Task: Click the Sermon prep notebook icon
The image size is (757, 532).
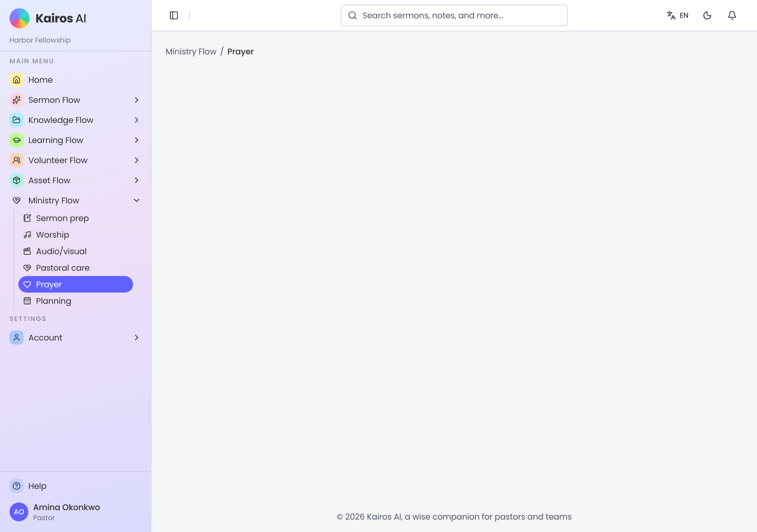Action: [27, 218]
